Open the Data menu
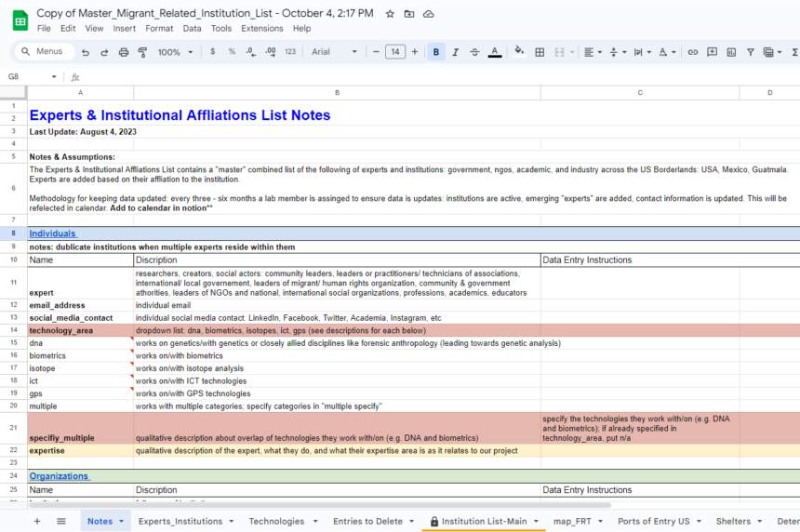Image resolution: width=800 pixels, height=532 pixels. coord(192,29)
